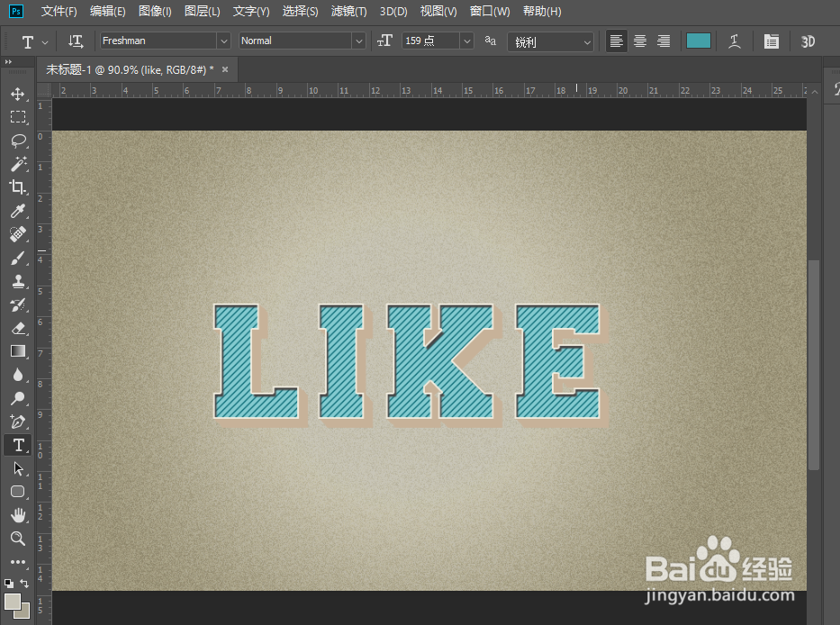Select the Brush tool
840x625 pixels.
18,258
